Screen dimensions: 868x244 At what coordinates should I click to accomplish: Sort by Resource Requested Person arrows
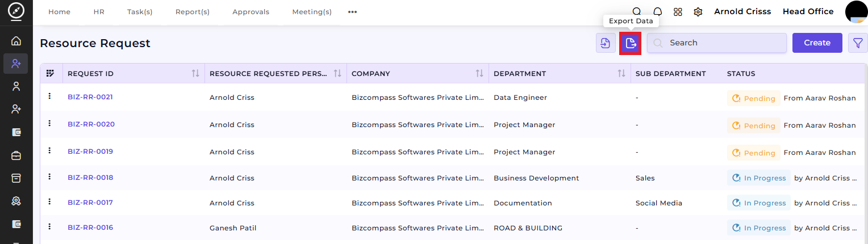tap(337, 73)
